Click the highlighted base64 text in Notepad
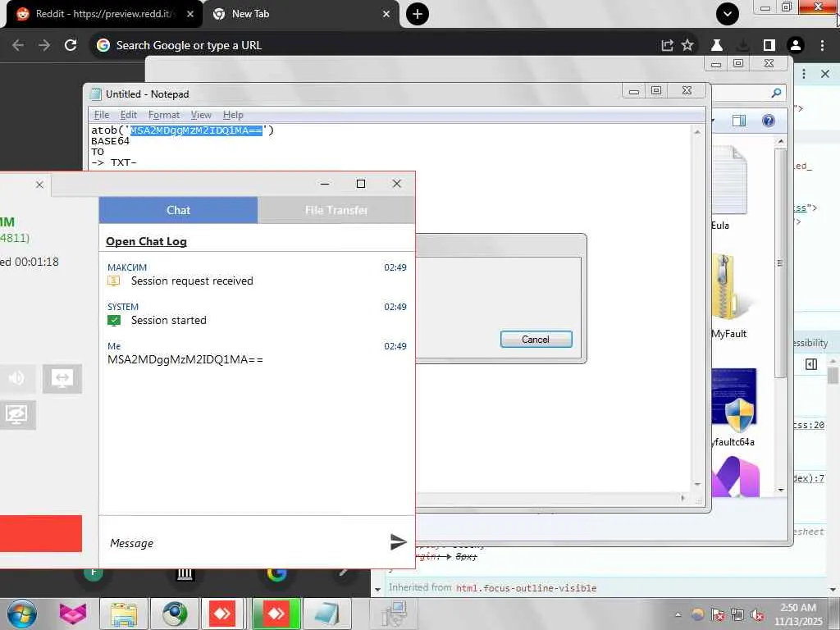 pos(196,130)
